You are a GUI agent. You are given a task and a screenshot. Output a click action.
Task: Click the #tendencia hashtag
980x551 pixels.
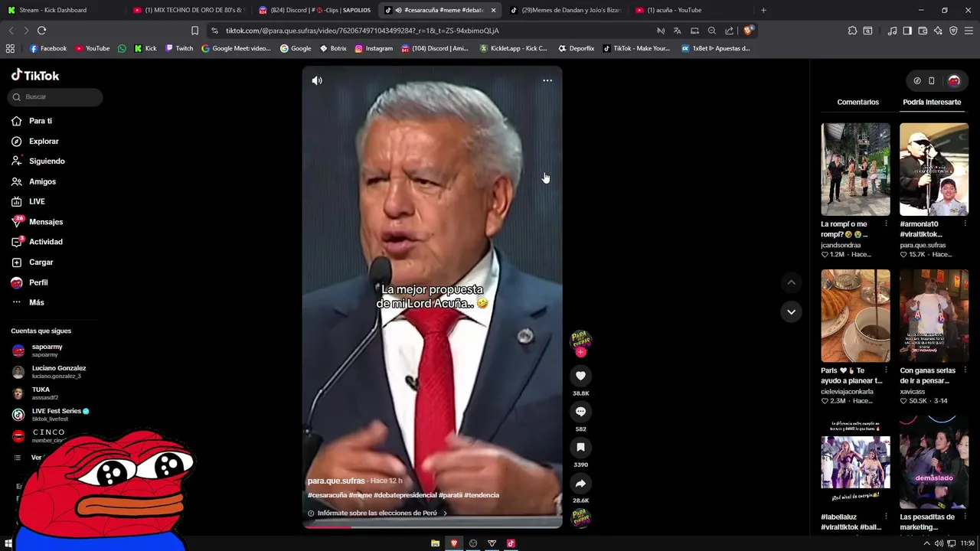tap(482, 495)
